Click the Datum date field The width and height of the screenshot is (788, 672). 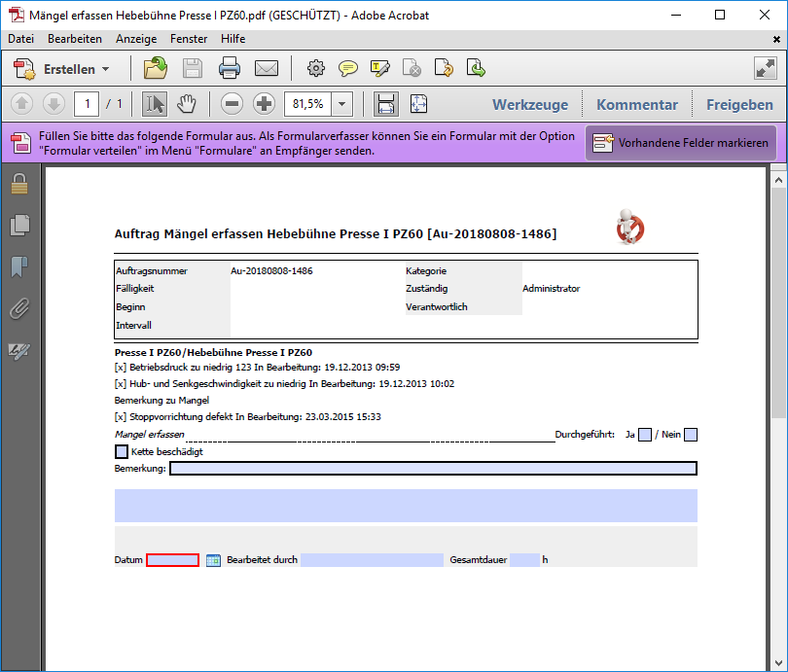172,559
